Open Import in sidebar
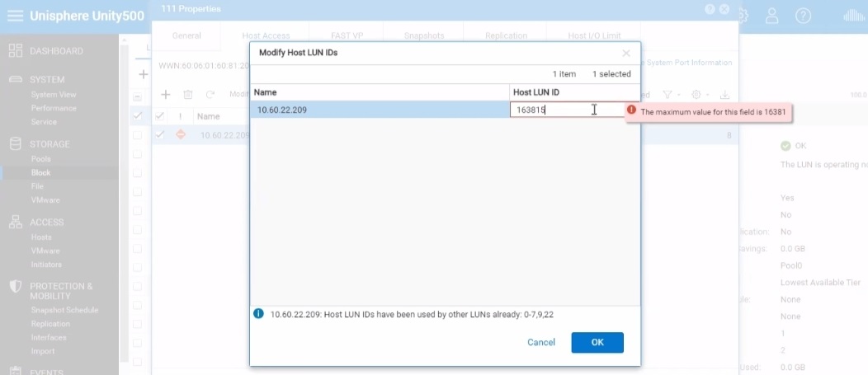This screenshot has height=375, width=868. pos(43,351)
